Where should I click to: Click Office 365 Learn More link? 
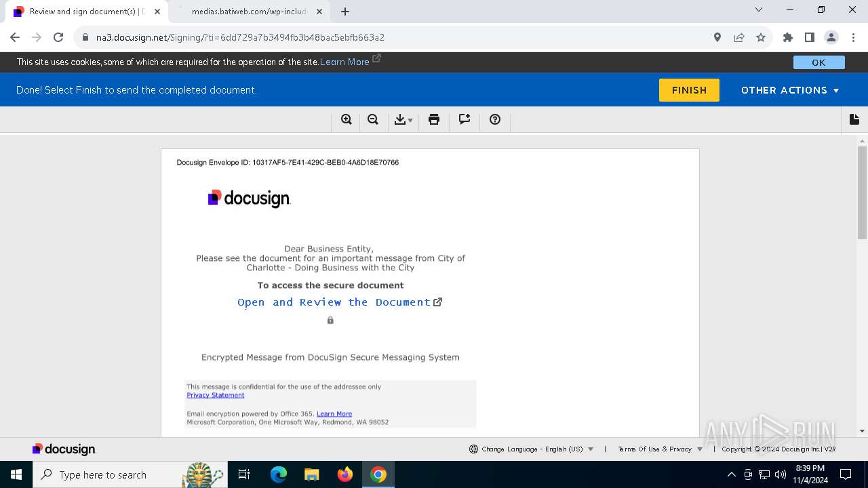coord(334,413)
